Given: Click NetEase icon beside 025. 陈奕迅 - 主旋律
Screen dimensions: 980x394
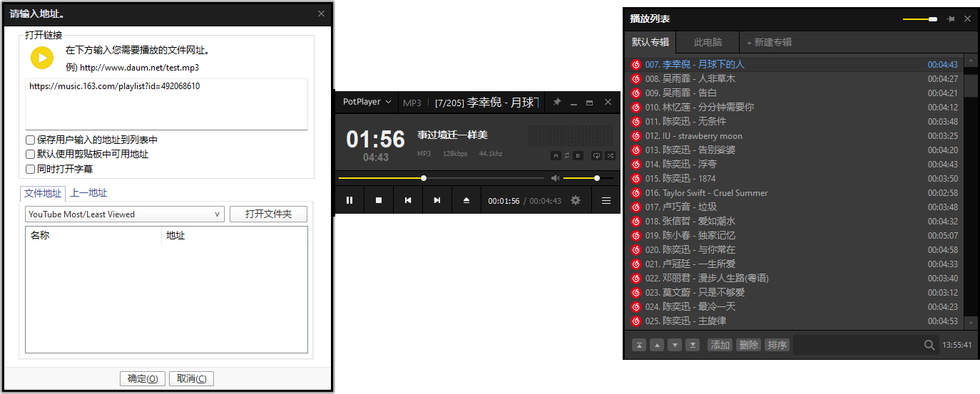Looking at the screenshot, I should point(636,321).
